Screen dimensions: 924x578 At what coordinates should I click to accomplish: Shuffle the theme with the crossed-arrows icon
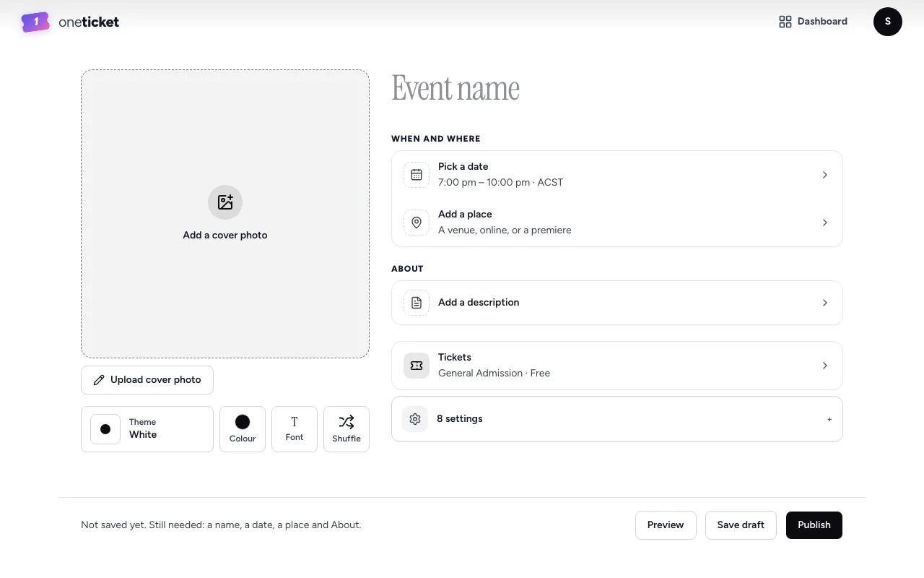click(346, 422)
